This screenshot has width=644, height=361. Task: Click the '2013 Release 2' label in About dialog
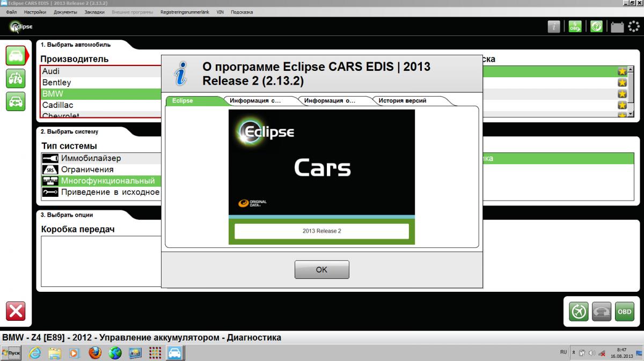(x=322, y=231)
